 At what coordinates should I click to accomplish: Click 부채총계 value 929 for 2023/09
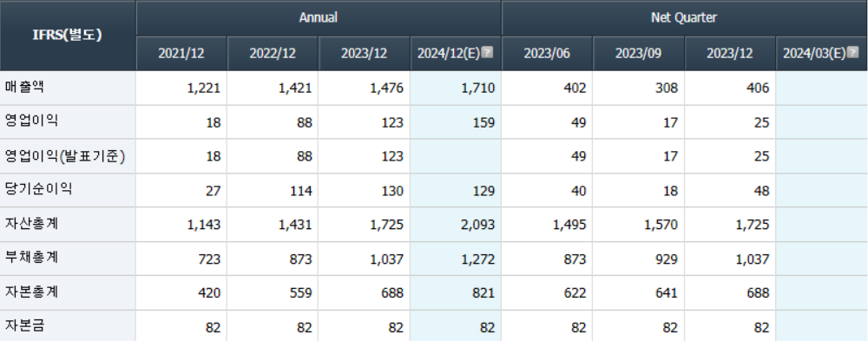[667, 259]
